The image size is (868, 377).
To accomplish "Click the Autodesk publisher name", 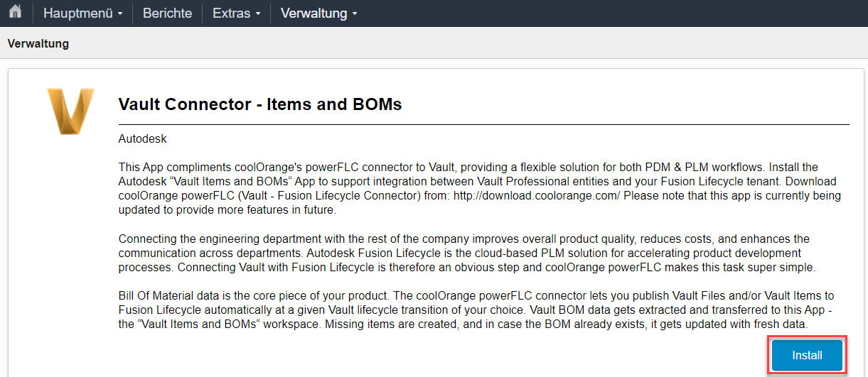I will 142,139.
